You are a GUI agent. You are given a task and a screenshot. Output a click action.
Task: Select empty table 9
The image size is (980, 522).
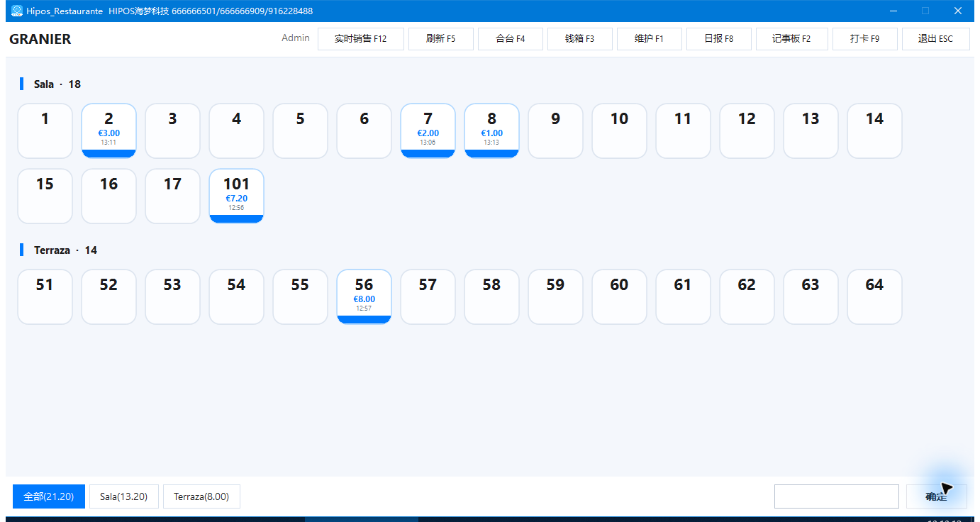(556, 130)
